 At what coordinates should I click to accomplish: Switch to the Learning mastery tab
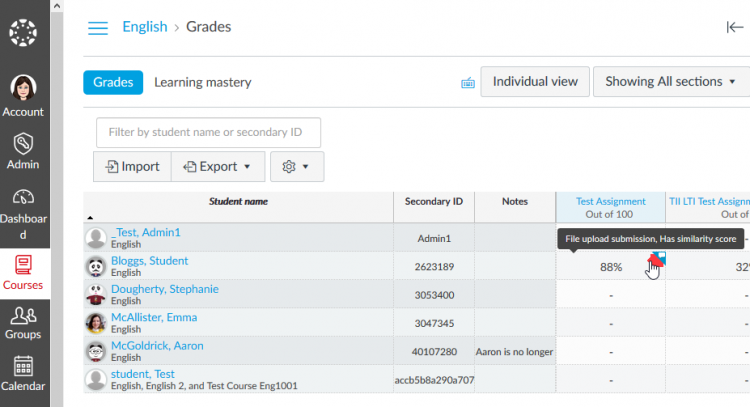tap(203, 82)
